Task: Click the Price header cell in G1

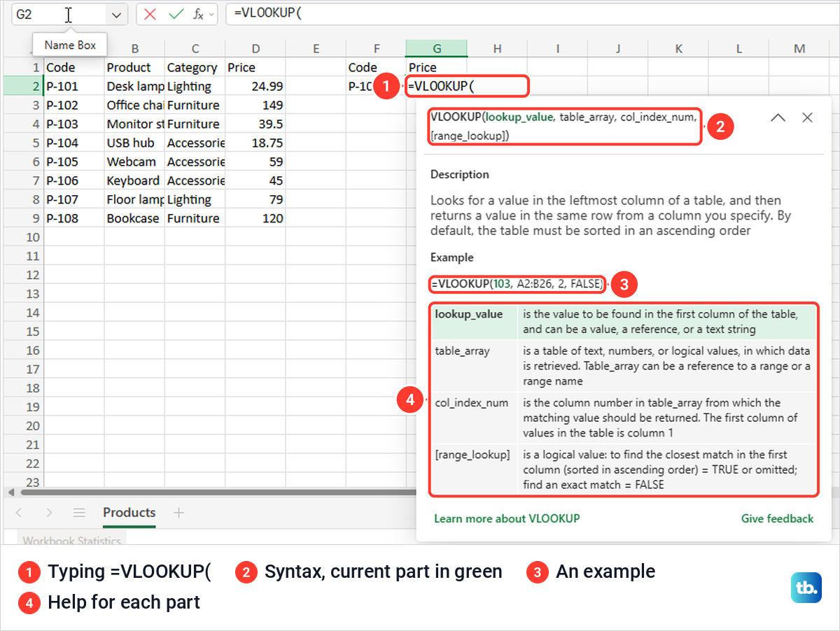Action: point(437,67)
